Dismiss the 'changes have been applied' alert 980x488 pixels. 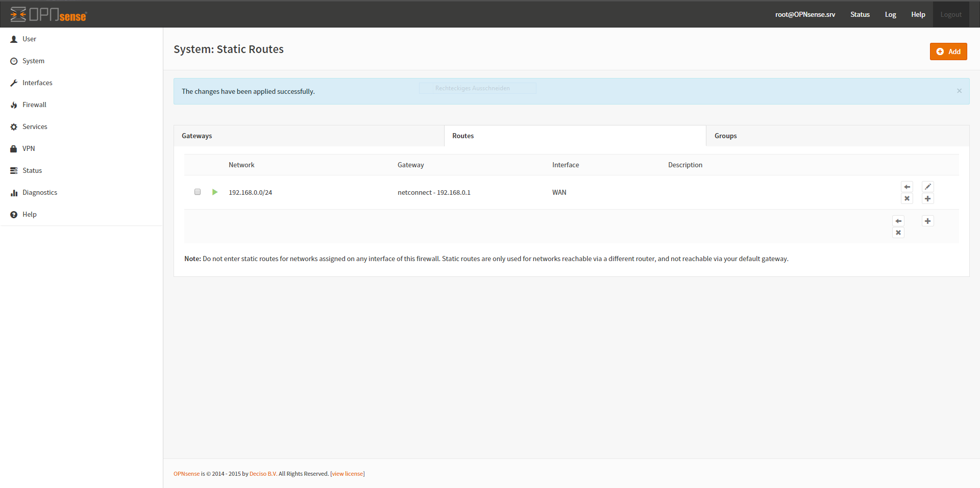click(x=959, y=91)
